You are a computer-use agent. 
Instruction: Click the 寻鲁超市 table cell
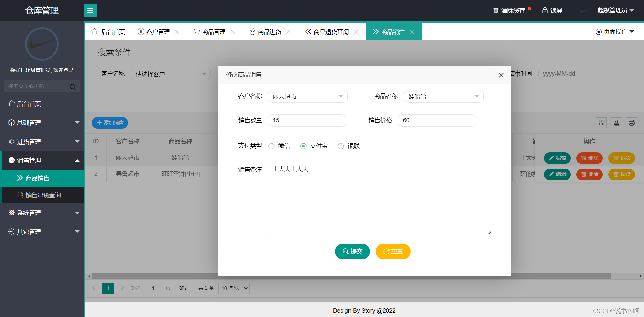pos(127,174)
